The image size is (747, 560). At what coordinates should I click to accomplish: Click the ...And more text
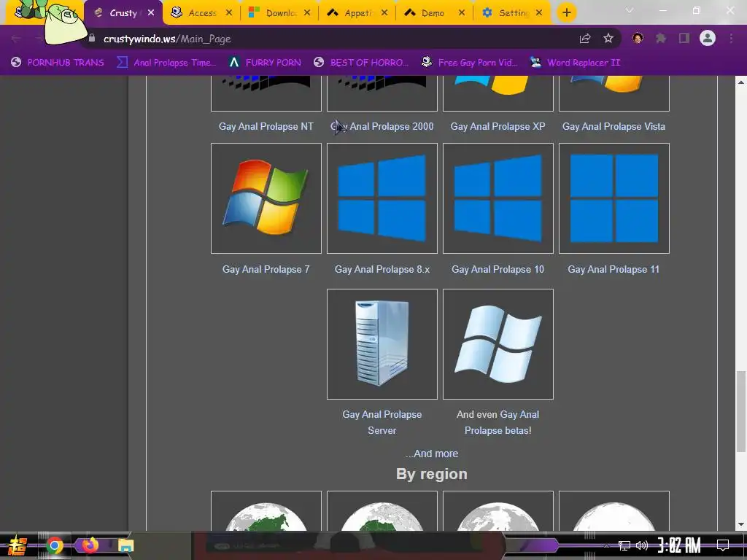(x=432, y=454)
